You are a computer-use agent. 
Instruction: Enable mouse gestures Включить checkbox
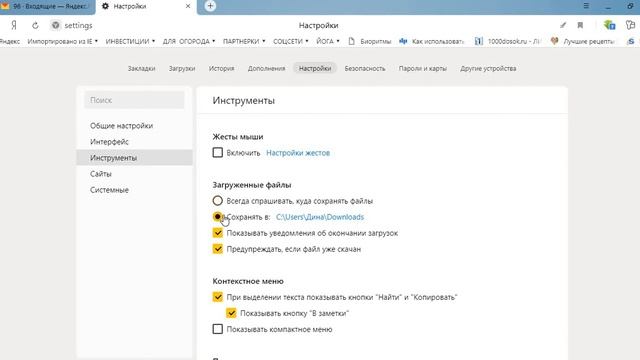(218, 153)
